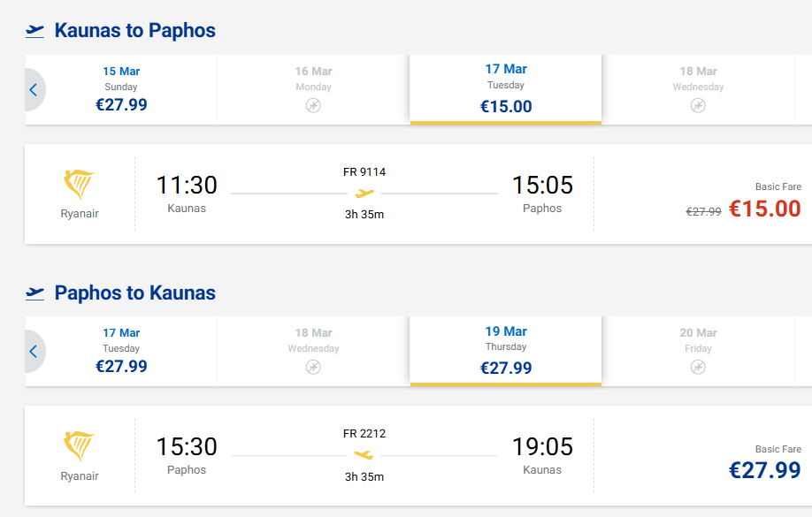
Task: Click no-flight icon under 18 Mar Wednesday outbound
Action: [698, 105]
